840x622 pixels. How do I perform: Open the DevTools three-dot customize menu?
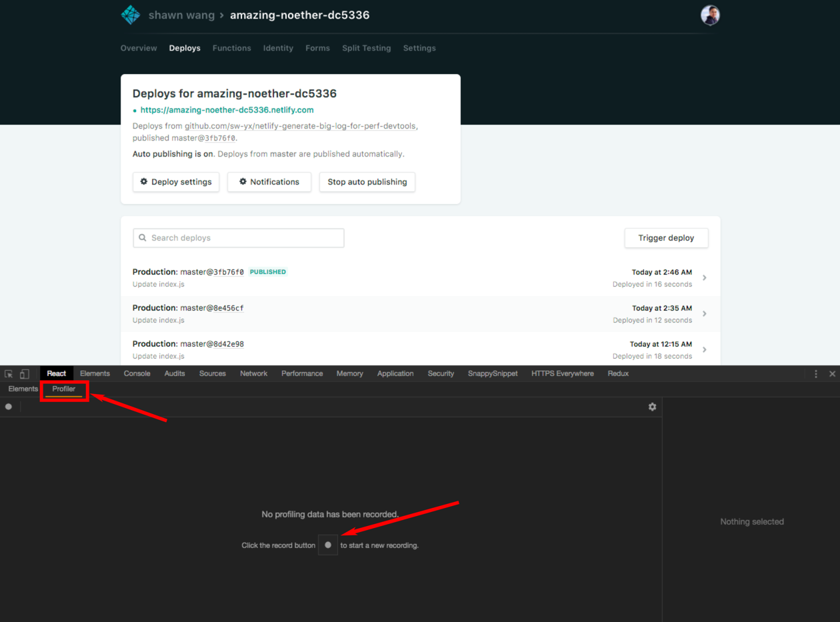coord(816,373)
